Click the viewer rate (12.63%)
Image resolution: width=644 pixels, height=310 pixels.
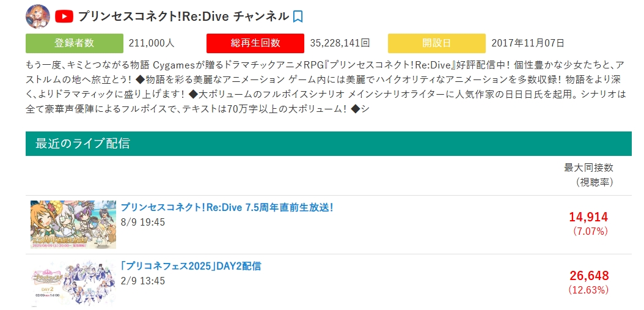tap(588, 290)
